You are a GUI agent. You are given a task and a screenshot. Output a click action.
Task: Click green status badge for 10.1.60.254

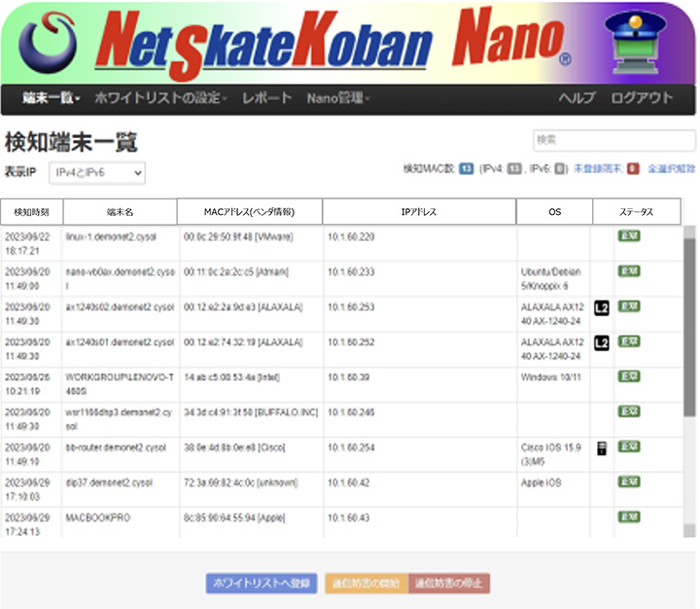629,447
